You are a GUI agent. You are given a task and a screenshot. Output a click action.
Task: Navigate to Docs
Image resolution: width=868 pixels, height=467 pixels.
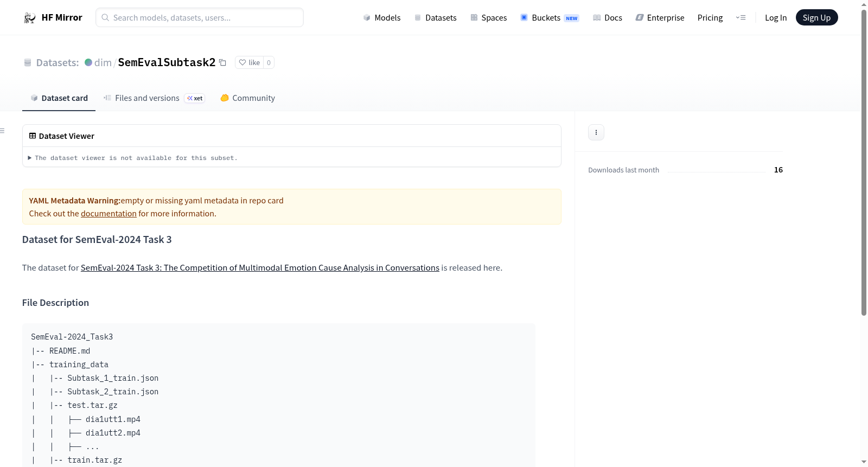pos(608,17)
